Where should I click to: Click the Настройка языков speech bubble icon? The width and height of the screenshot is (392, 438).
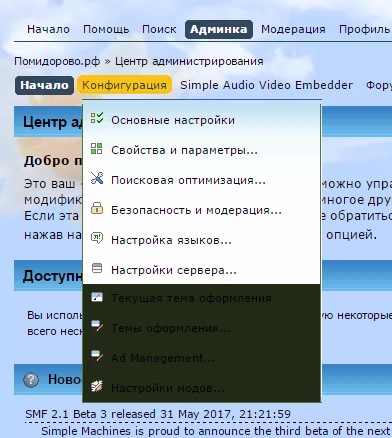click(97, 238)
